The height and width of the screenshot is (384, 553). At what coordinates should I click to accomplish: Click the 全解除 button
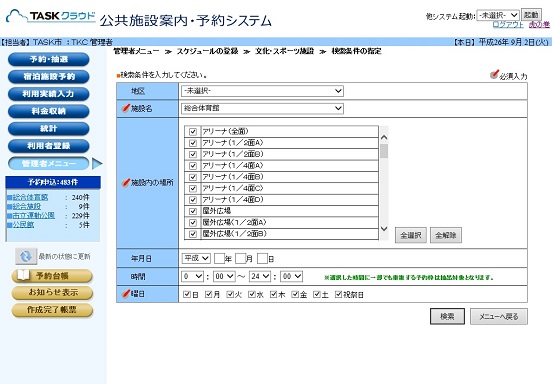[x=446, y=235]
